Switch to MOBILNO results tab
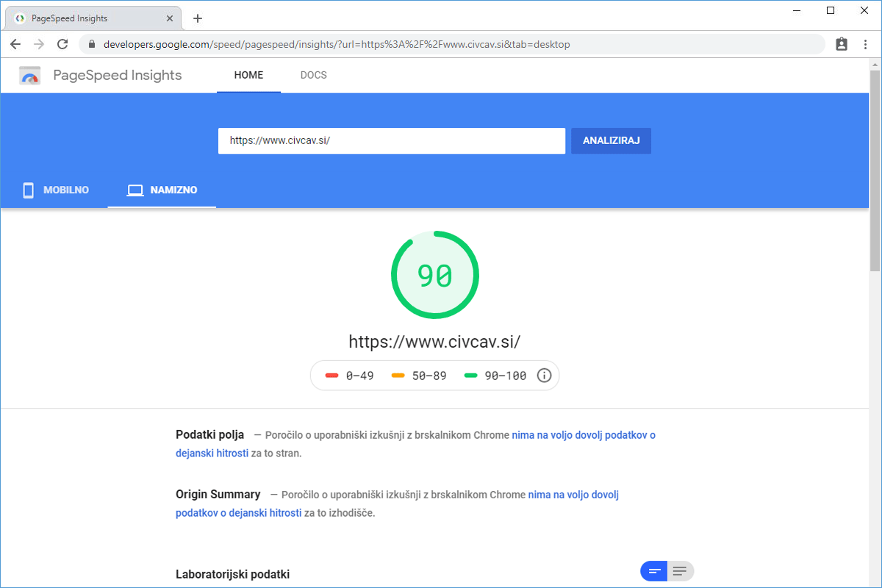The image size is (882, 588). click(56, 190)
